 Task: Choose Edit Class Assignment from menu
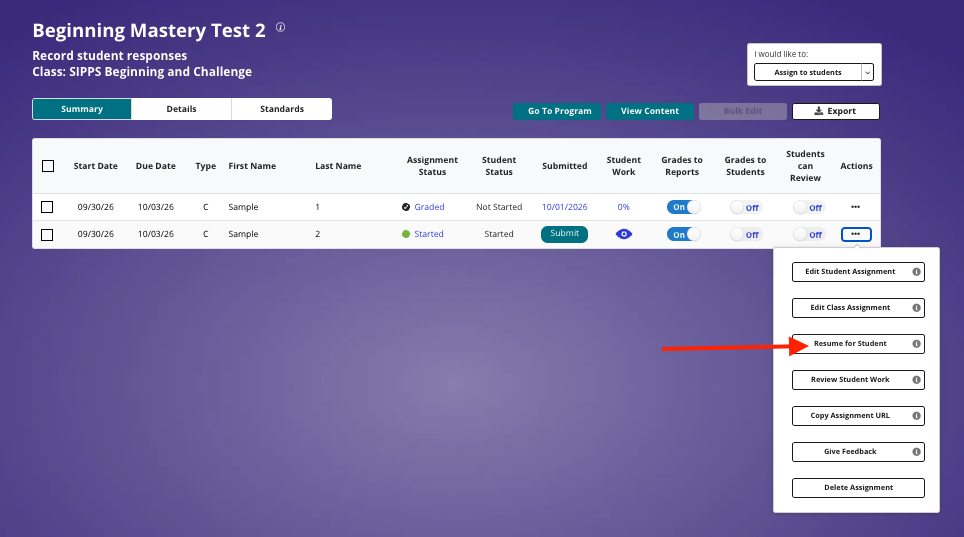coord(858,308)
